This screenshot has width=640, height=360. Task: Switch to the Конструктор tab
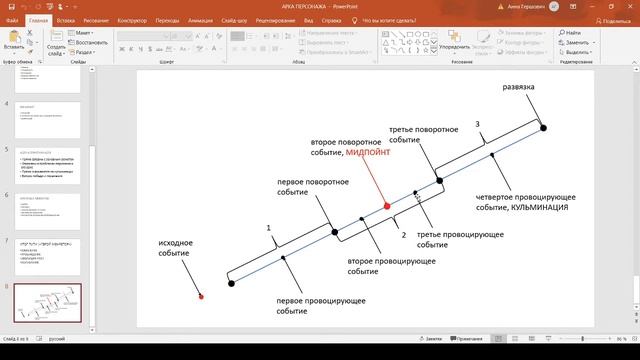tap(132, 20)
